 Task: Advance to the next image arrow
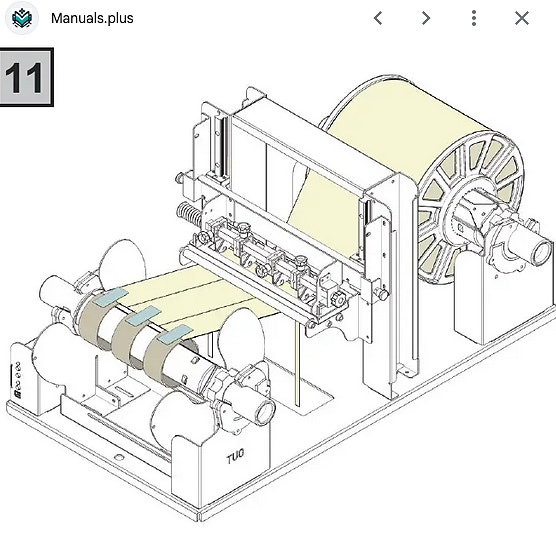click(x=426, y=18)
